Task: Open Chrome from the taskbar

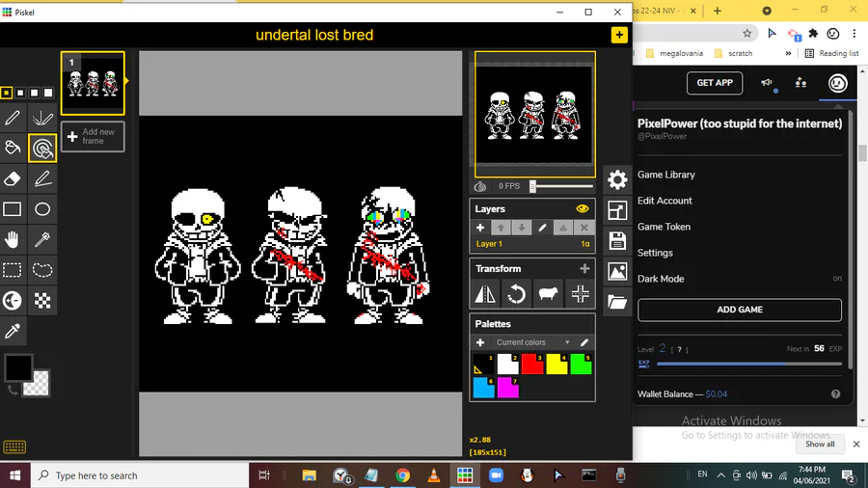Action: [x=402, y=475]
